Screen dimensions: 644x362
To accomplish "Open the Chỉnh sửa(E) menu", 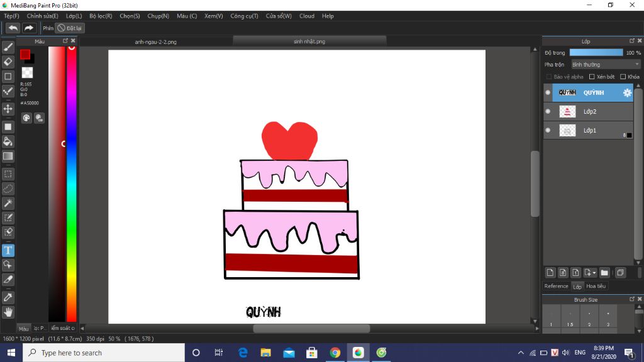I will 42,16.
